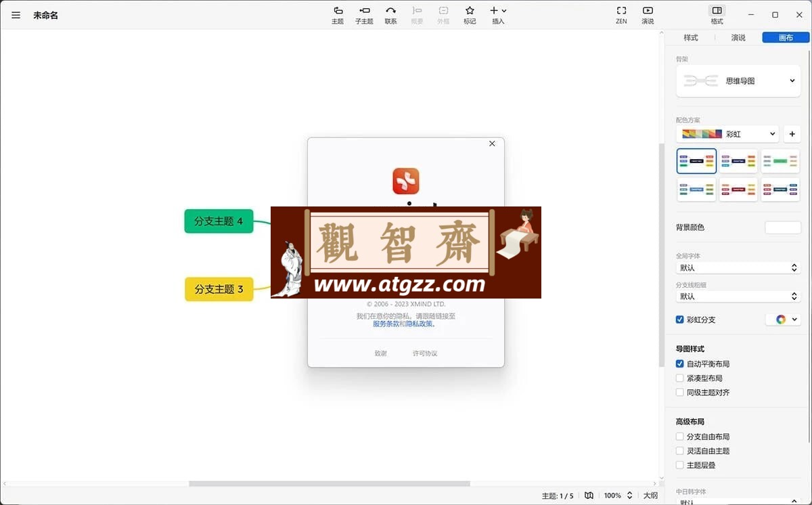Click the boundary (外框) tool
The height and width of the screenshot is (505, 812).
[443, 15]
